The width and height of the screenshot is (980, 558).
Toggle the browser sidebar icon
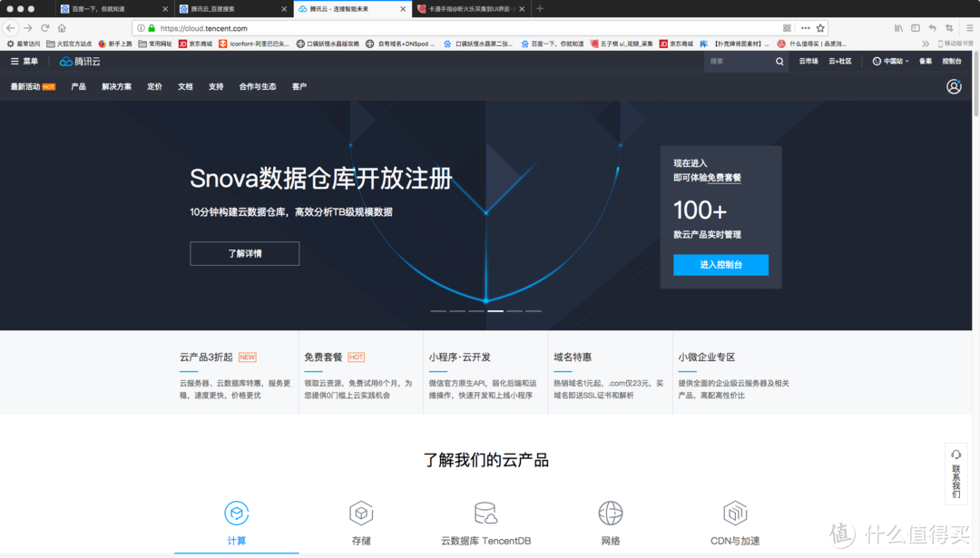[x=916, y=28]
